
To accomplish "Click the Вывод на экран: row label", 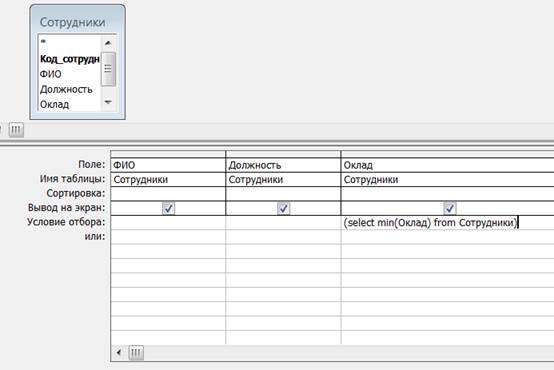I will [66, 208].
